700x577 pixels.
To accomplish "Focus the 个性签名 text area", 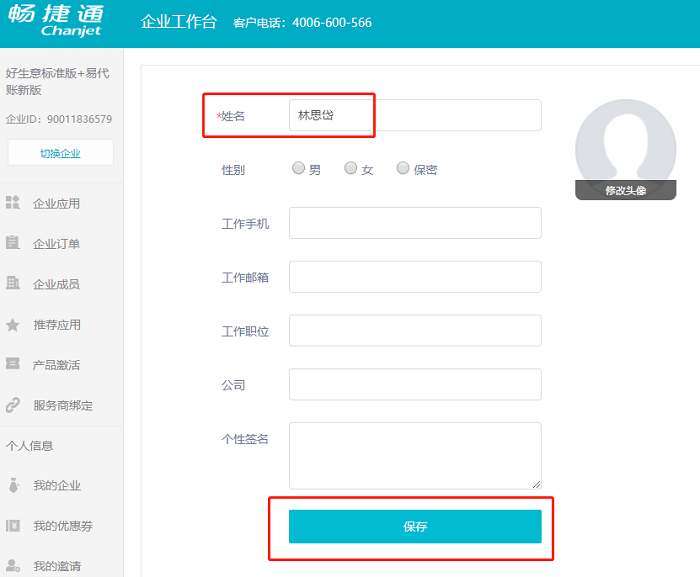I will pos(415,456).
